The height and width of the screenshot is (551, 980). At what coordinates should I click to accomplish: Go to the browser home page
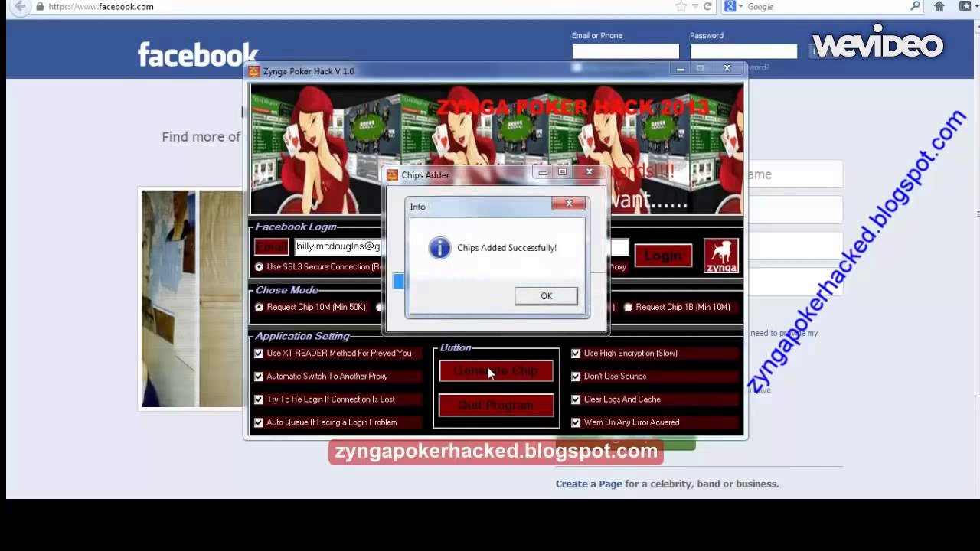(x=939, y=6)
